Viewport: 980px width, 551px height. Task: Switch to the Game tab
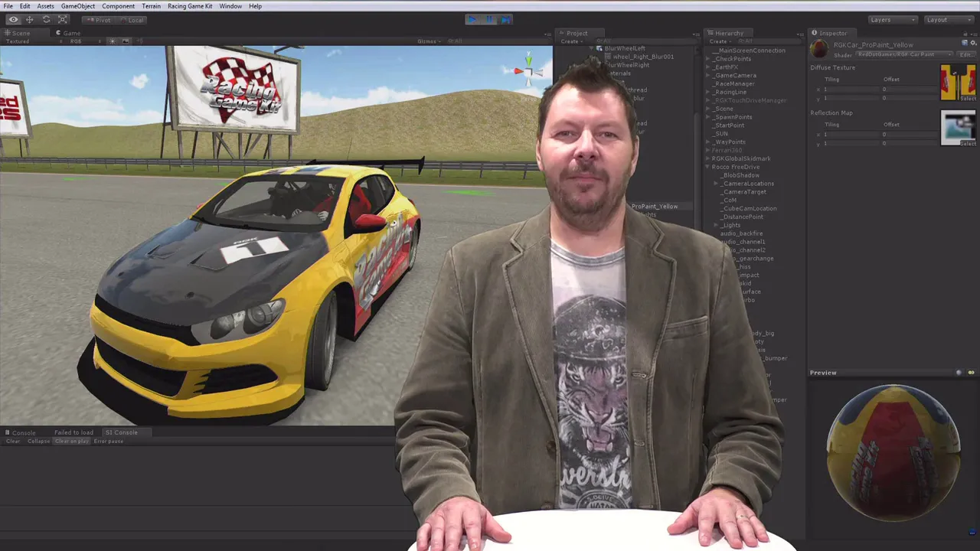pyautogui.click(x=68, y=33)
